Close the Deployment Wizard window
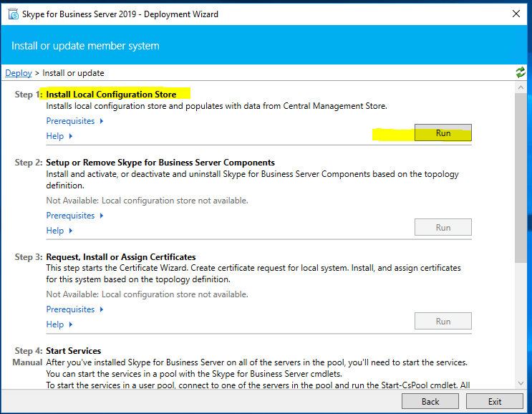The width and height of the screenshot is (532, 414). (516, 14)
